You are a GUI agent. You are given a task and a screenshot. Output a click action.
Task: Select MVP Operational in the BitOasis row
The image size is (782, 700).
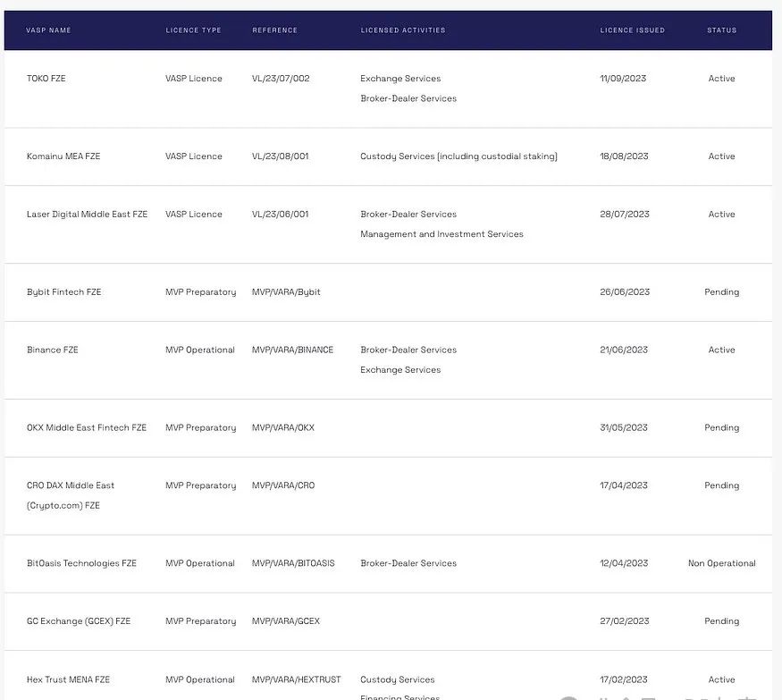pyautogui.click(x=200, y=563)
